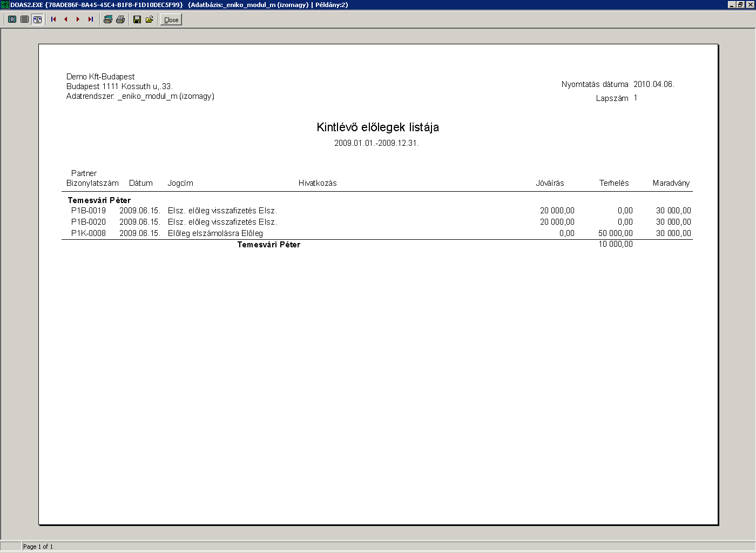Click 'Demo Kft-Budapest' company name
The image size is (756, 553).
click(100, 77)
